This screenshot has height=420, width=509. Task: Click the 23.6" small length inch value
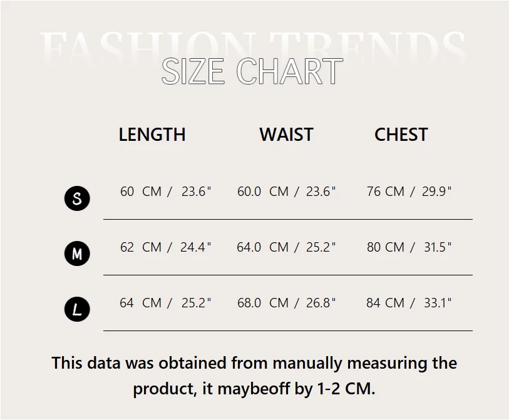tap(197, 192)
